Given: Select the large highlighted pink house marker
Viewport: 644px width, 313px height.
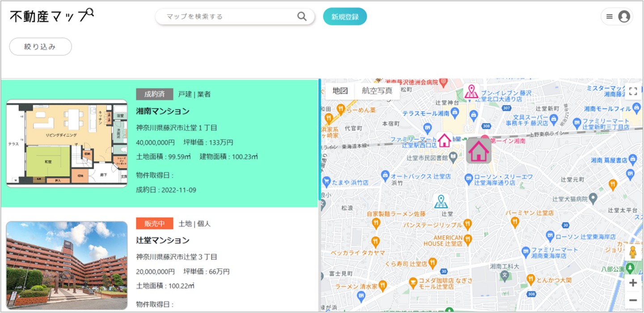Looking at the screenshot, I should (479, 150).
